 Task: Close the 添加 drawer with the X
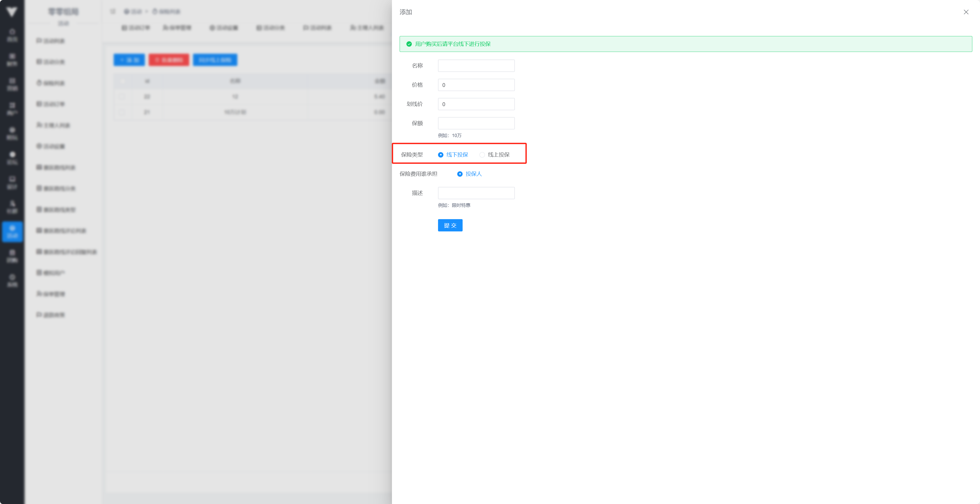click(x=966, y=12)
